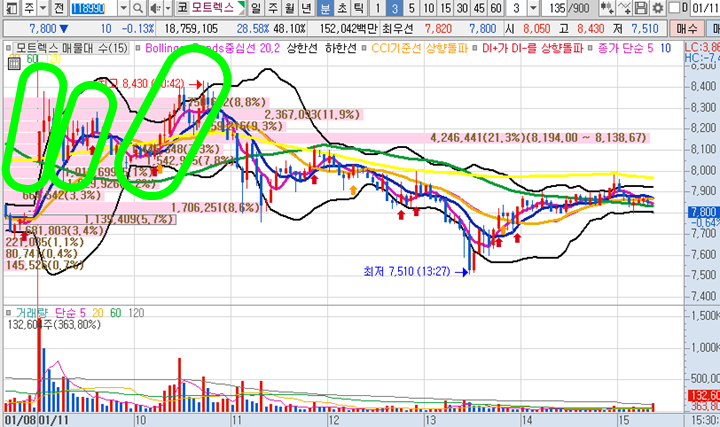The image size is (720, 427).
Task: Click the 1,706,251(8.6%) volume profile label
Action: point(215,208)
